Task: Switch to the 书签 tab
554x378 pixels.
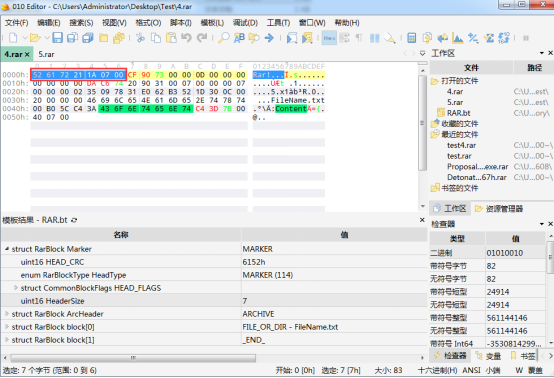Action: coord(523,356)
